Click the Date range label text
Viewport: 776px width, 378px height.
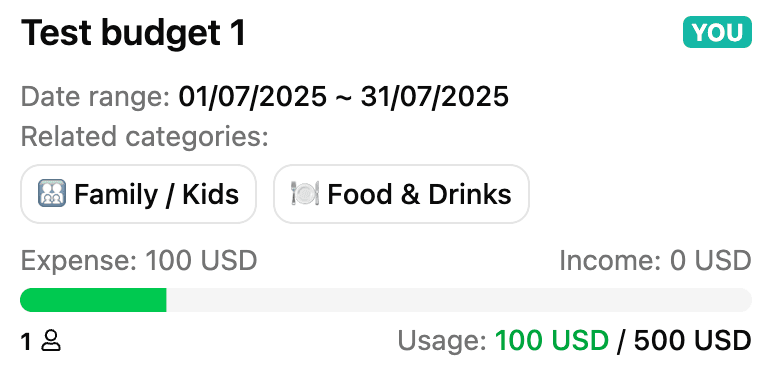[x=96, y=96]
